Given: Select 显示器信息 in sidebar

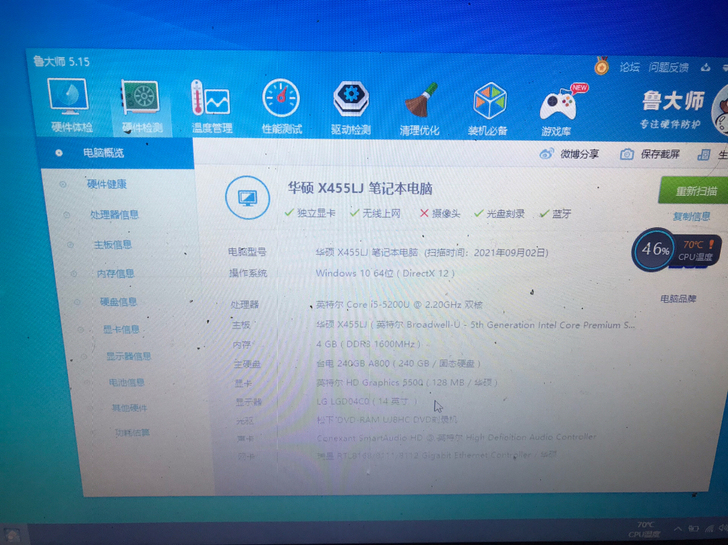Looking at the screenshot, I should point(129,356).
